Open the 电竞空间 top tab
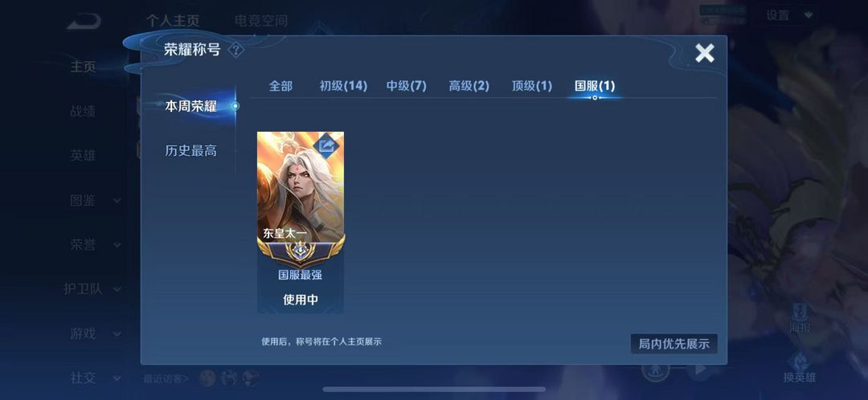The width and height of the screenshot is (868, 400). point(260,21)
